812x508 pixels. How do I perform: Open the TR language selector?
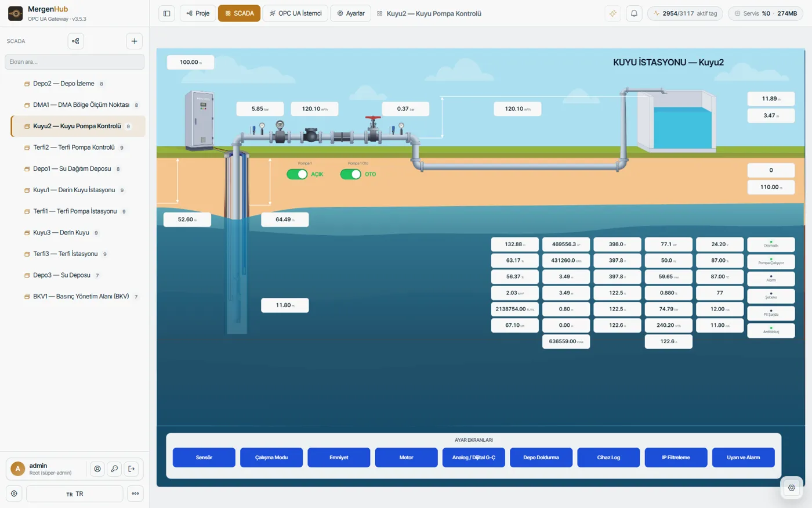point(74,493)
